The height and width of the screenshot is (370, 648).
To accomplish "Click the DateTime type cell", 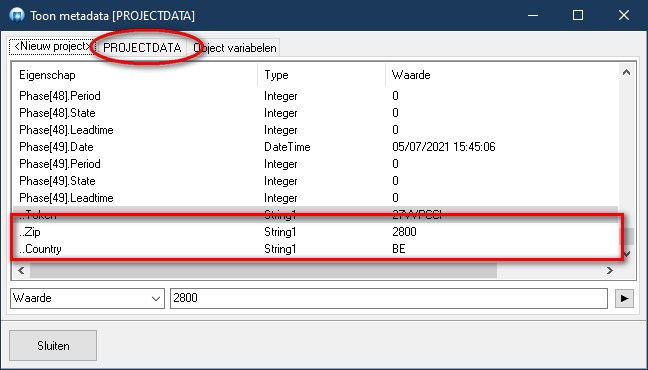I will pyautogui.click(x=287, y=147).
